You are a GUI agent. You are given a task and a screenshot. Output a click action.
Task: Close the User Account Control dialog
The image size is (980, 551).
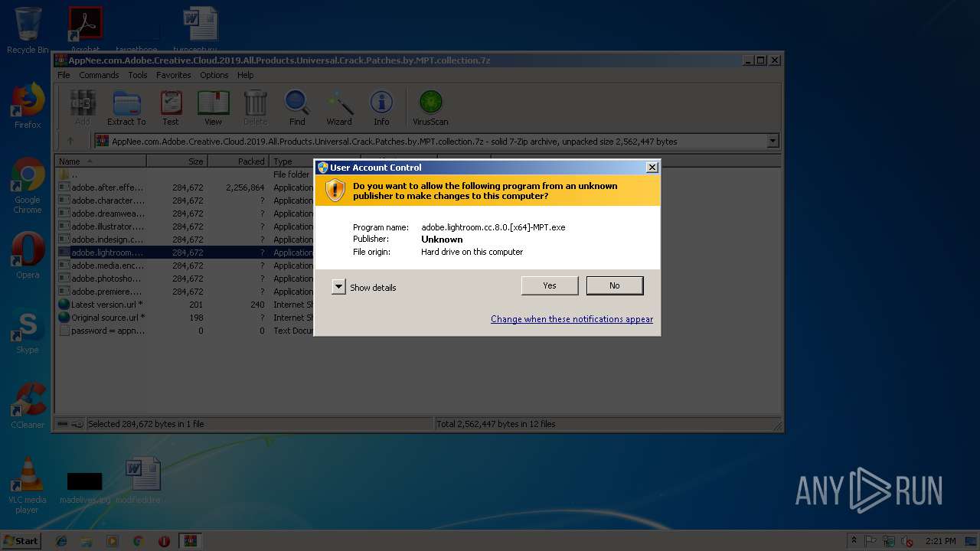pos(652,168)
